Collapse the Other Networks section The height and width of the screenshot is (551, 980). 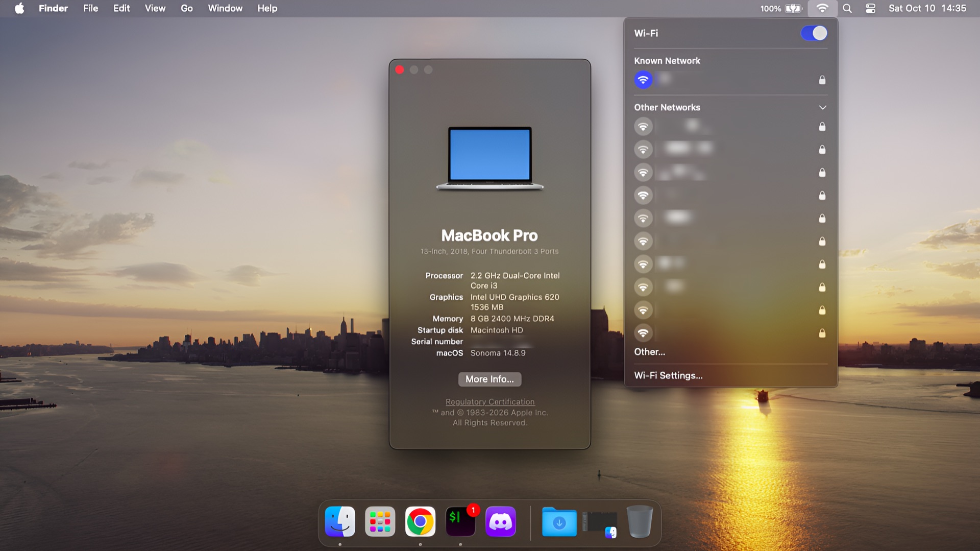pos(822,107)
